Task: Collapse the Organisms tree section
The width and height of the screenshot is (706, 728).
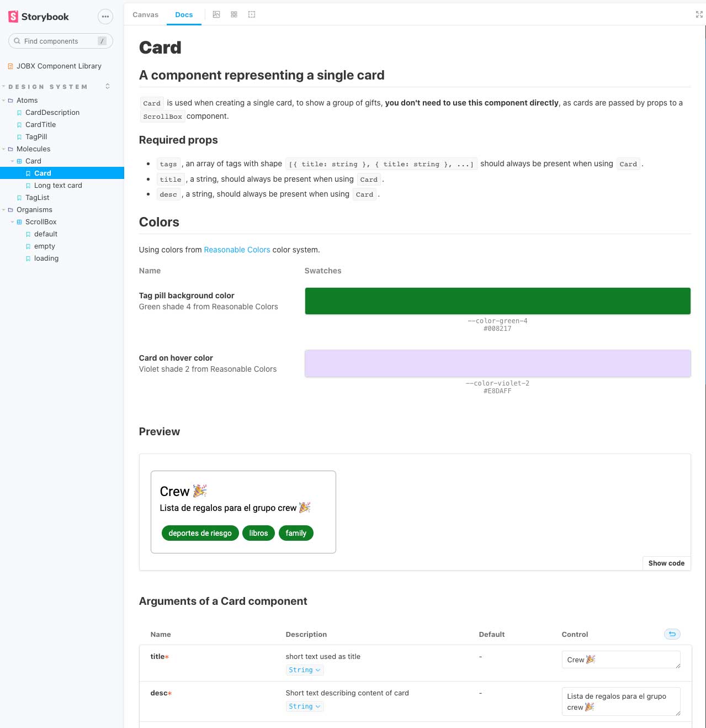Action: [x=4, y=209]
